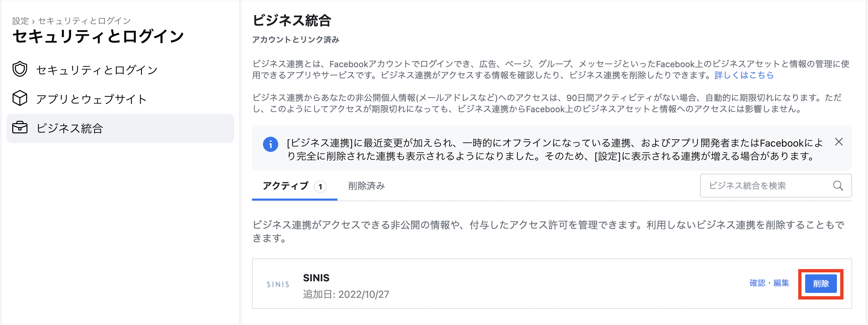This screenshot has width=868, height=325.
Task: Select the アクティブ tab
Action: (286, 186)
